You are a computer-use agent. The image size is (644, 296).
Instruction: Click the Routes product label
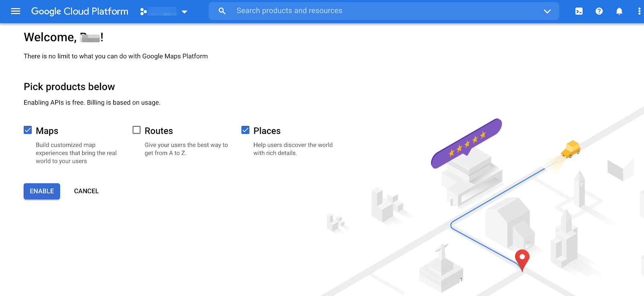[x=159, y=131]
